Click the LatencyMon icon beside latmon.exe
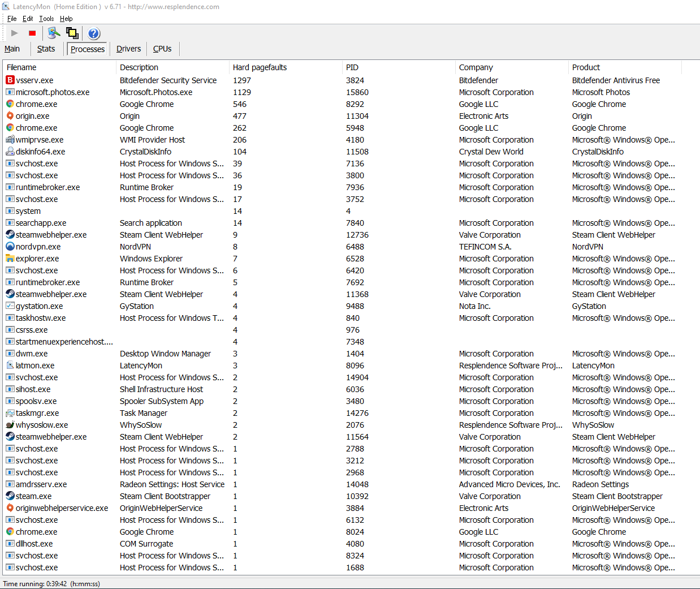The width and height of the screenshot is (700, 589). point(10,366)
